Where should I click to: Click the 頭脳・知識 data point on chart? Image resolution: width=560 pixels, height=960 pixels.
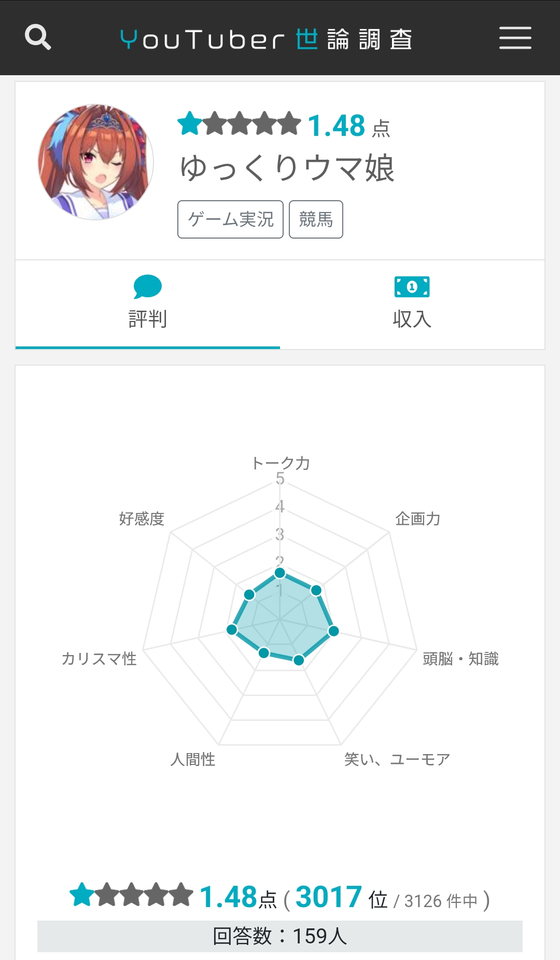(x=333, y=631)
